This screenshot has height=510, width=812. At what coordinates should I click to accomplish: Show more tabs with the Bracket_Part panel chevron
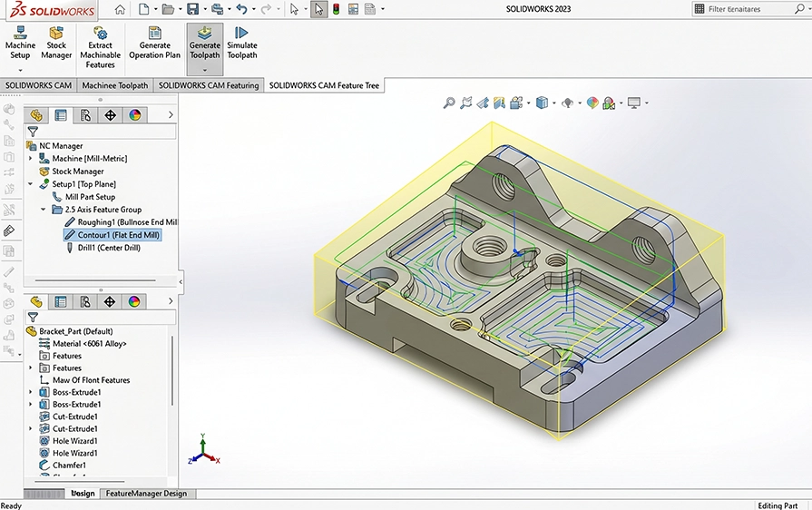click(x=171, y=301)
